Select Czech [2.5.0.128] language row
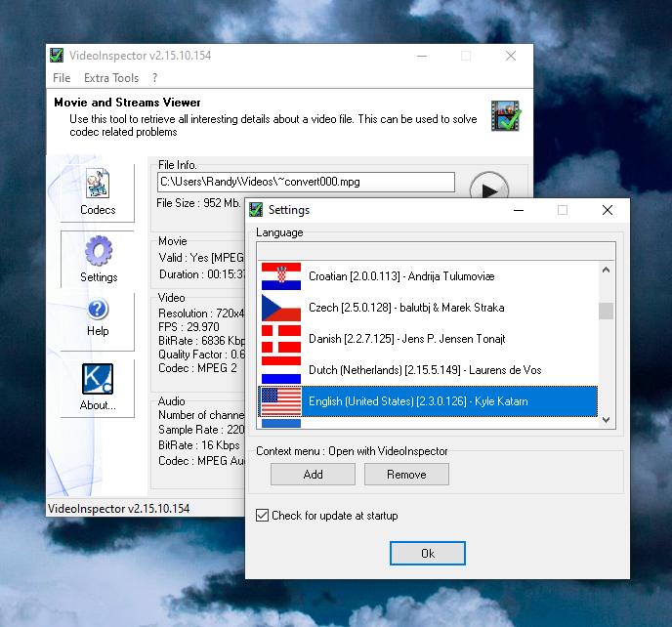 tap(428, 308)
